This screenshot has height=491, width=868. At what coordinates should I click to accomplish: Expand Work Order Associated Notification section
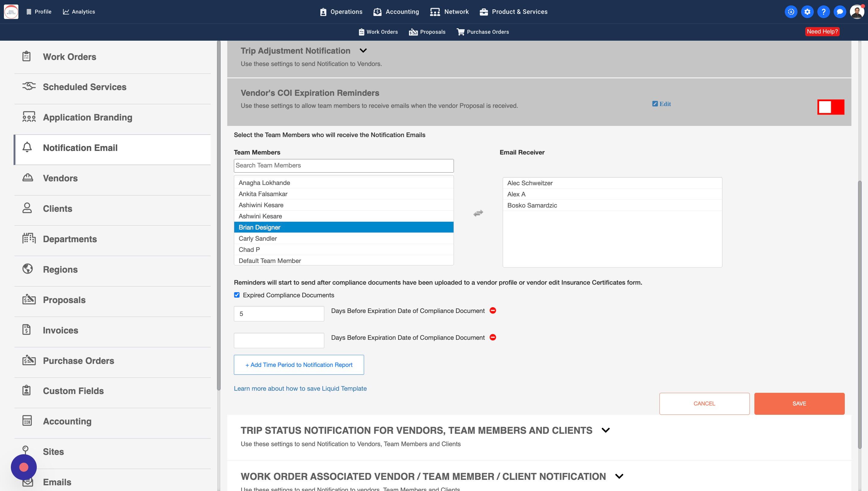pyautogui.click(x=619, y=477)
